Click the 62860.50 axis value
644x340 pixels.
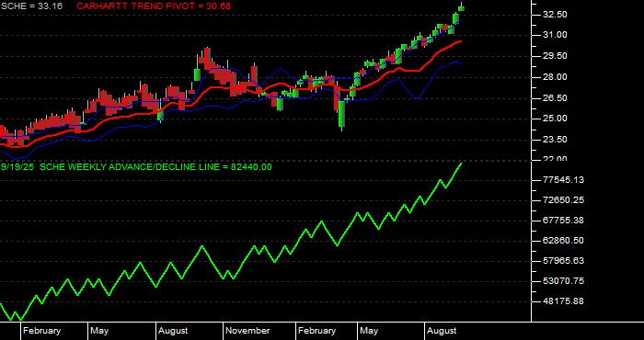pyautogui.click(x=563, y=241)
